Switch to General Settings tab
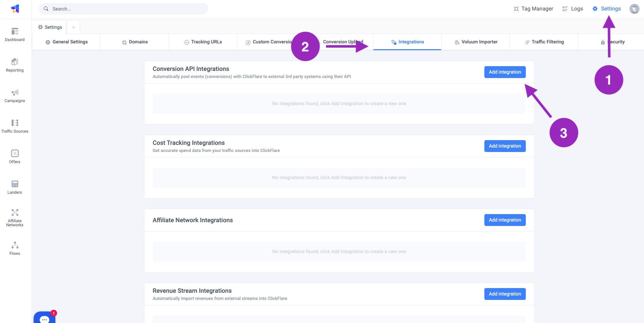This screenshot has width=644, height=323. (66, 42)
